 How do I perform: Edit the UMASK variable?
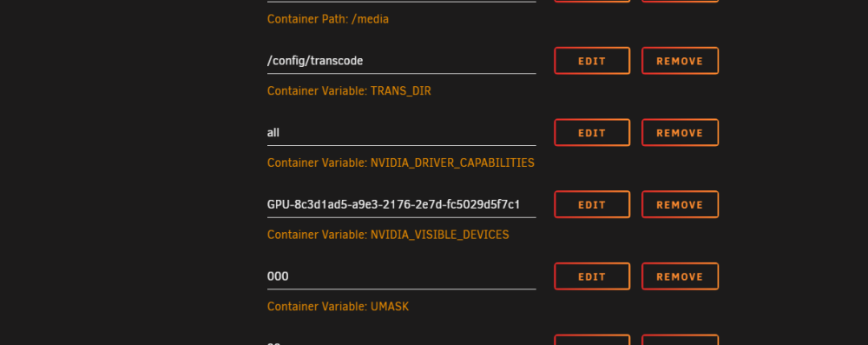[x=592, y=276]
